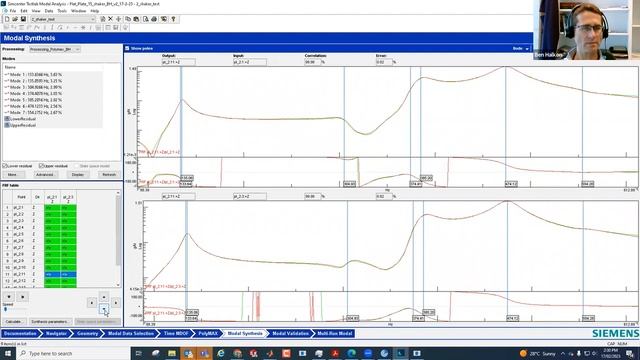
Task: Toggle the Lower residual checkbox
Action: (5, 166)
